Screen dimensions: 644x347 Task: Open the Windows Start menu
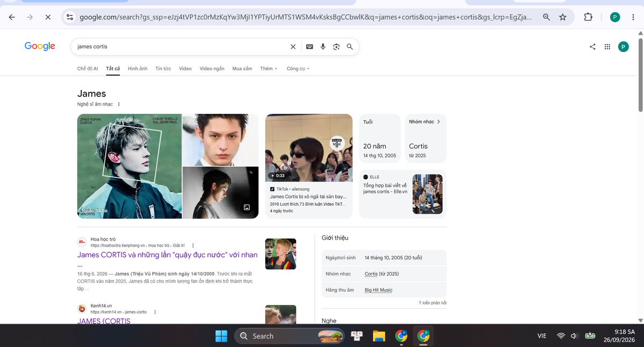221,336
